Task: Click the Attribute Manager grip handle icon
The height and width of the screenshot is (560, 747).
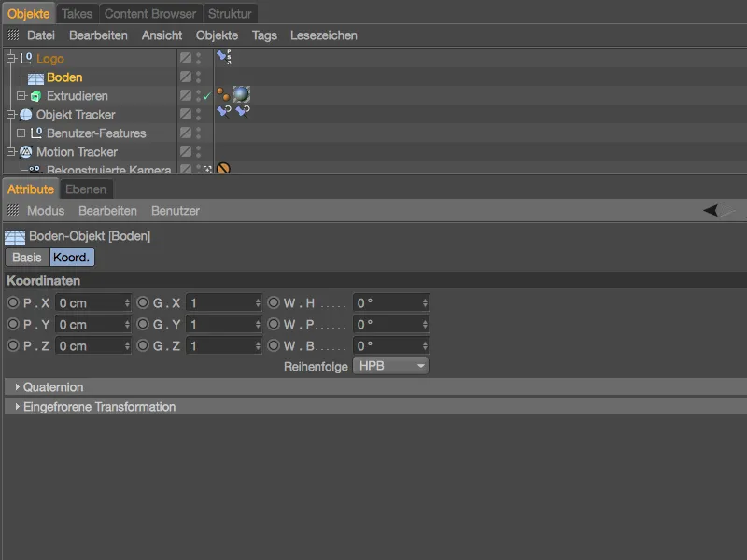Action: 13,210
